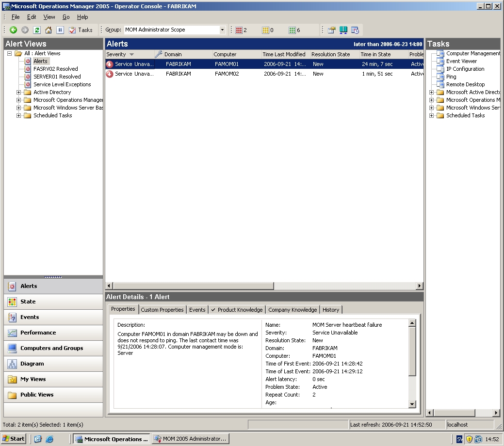504x446 pixels.
Task: Open the Group scope dropdown
Action: pyautogui.click(x=222, y=30)
